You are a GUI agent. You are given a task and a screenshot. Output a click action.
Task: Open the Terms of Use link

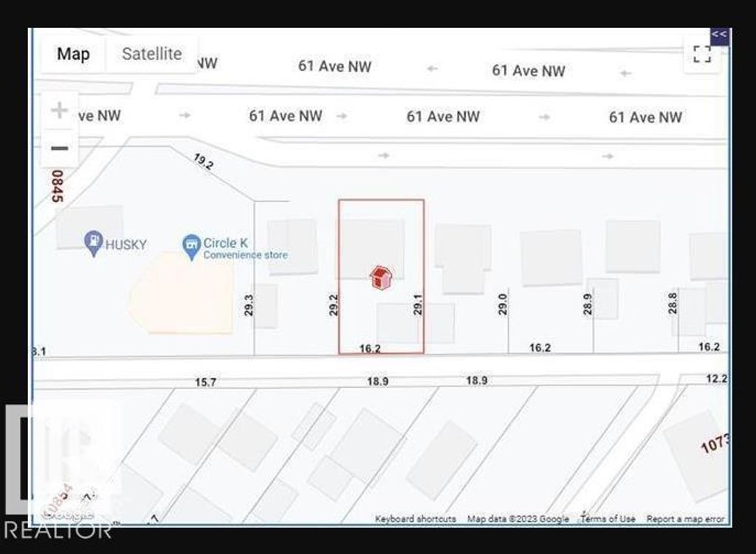click(x=608, y=519)
